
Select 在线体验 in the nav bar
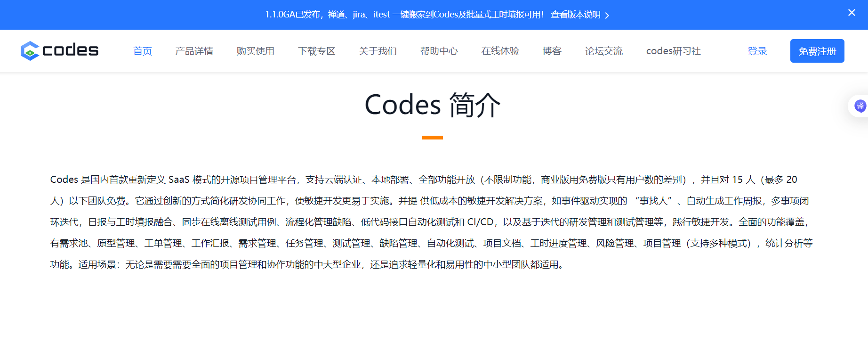click(x=500, y=51)
